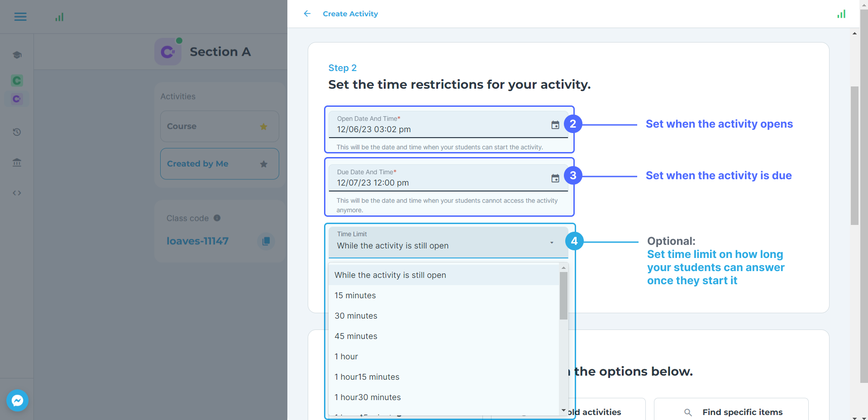Click the class code info icon
This screenshot has width=868, height=420.
(x=217, y=218)
